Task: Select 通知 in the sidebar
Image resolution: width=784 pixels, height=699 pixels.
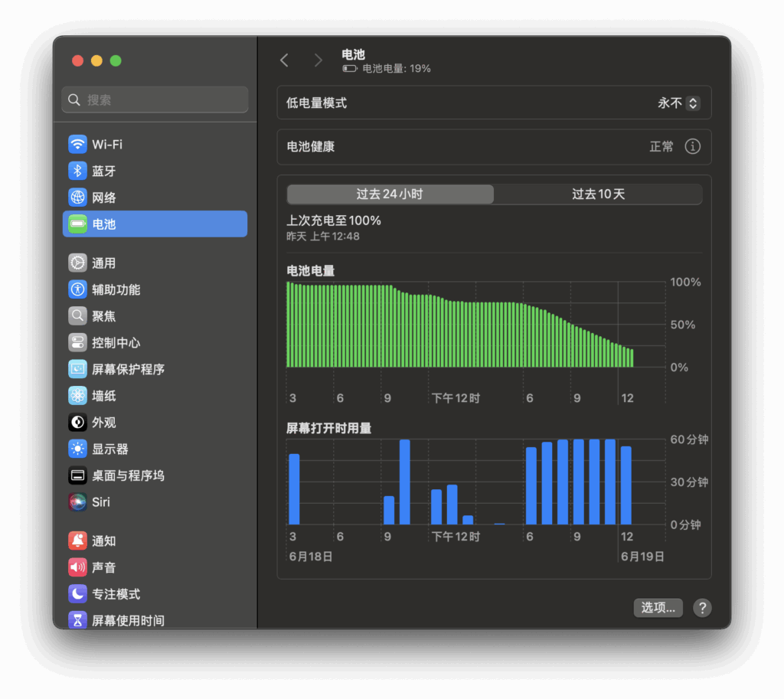Action: click(x=103, y=541)
